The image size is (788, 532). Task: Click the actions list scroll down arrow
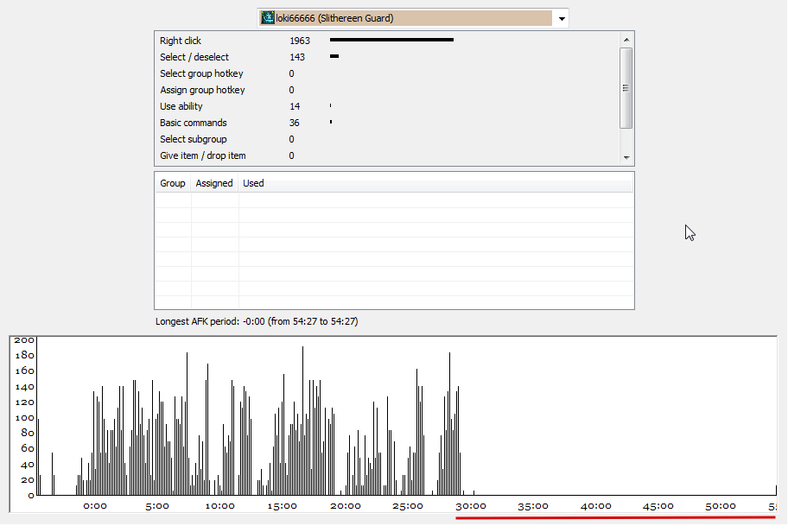pyautogui.click(x=626, y=158)
